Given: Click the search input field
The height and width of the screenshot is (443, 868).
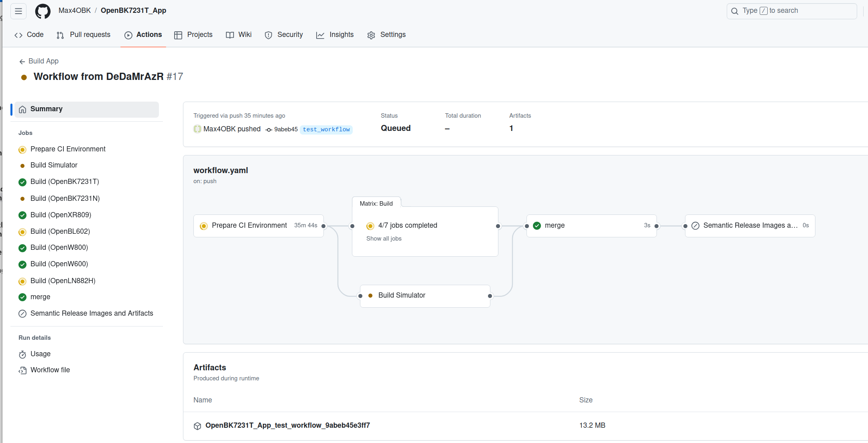Looking at the screenshot, I should [x=791, y=11].
